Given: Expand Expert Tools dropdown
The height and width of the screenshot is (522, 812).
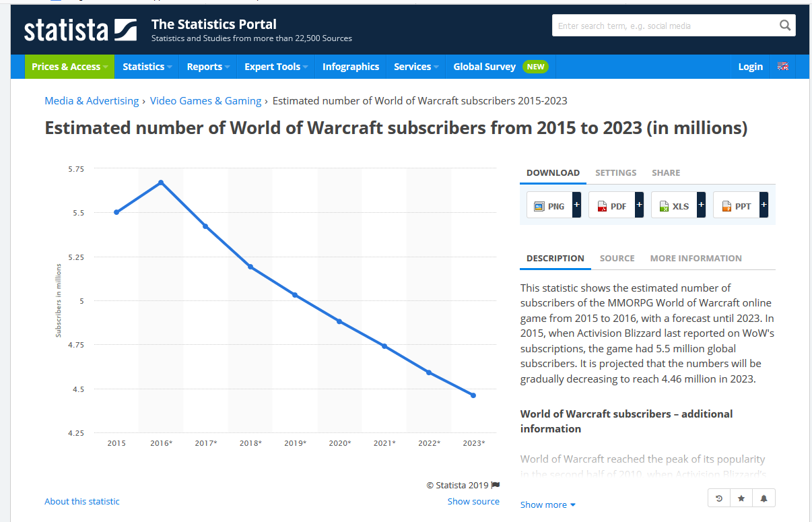Looking at the screenshot, I should (276, 67).
